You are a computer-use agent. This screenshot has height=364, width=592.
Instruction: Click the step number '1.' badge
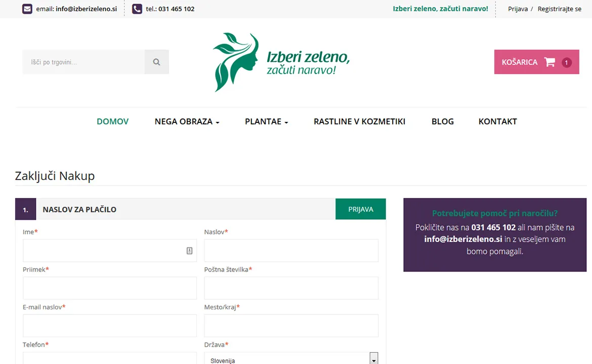[25, 209]
